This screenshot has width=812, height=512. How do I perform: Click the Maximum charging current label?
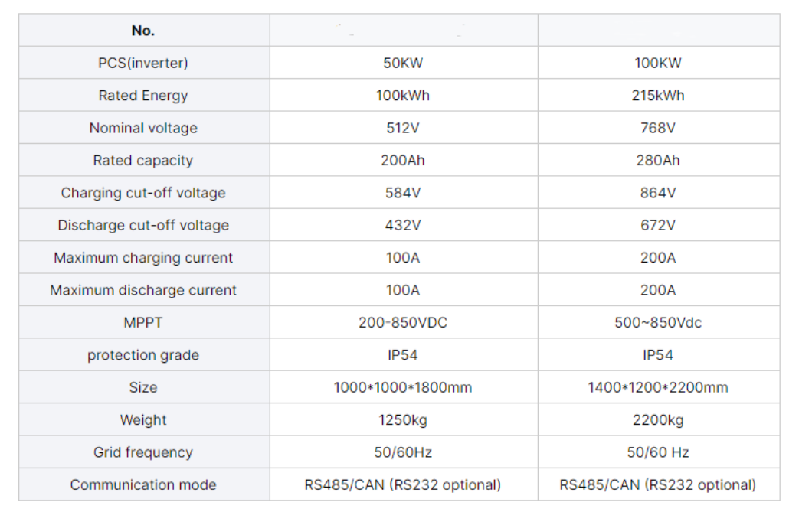[x=143, y=258]
